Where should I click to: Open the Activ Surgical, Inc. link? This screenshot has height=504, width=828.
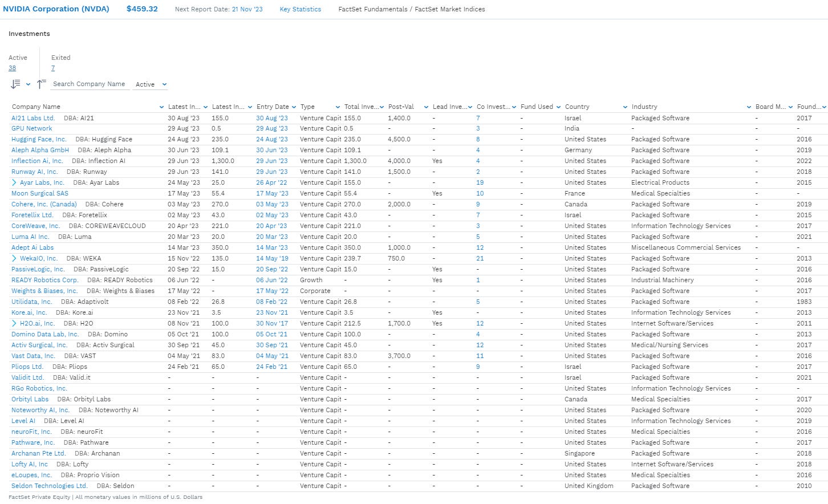39,345
